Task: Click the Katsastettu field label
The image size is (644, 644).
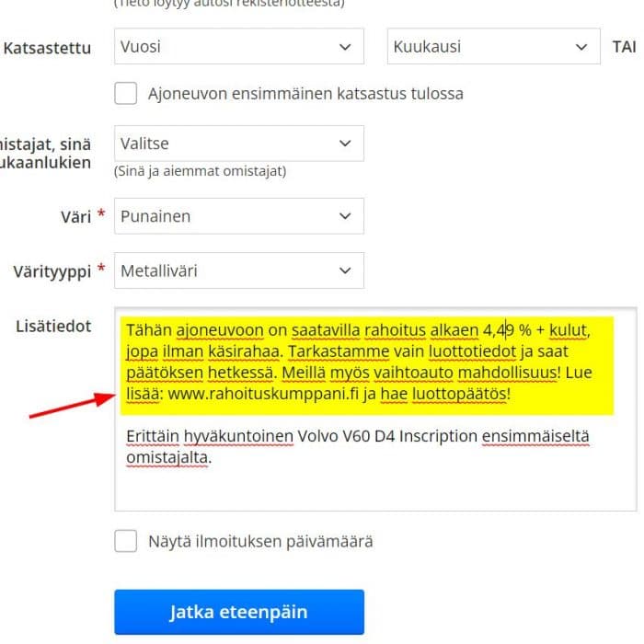Action: 47,48
